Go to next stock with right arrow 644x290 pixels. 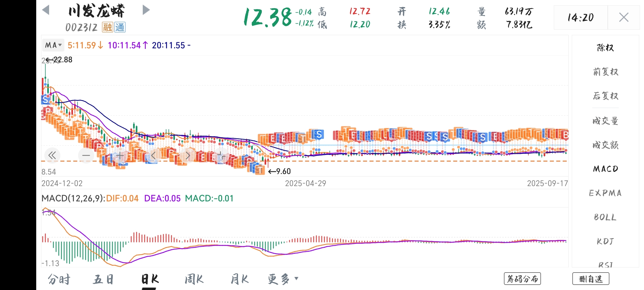tap(146, 10)
